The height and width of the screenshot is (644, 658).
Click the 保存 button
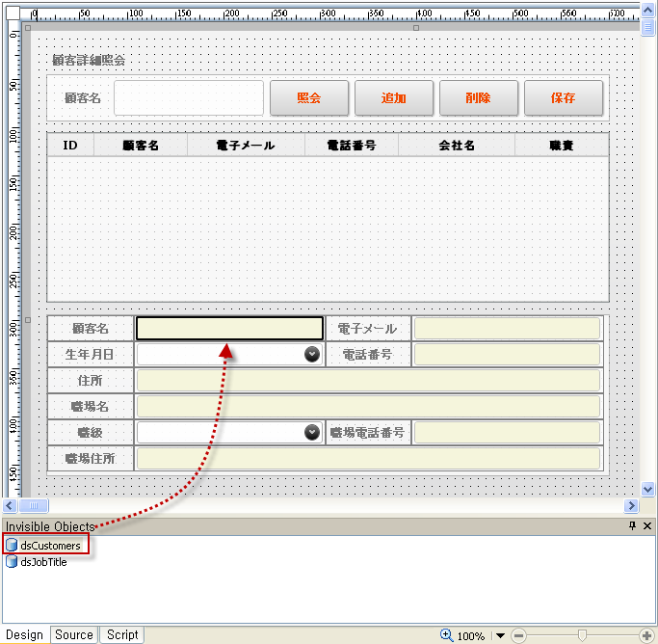563,98
